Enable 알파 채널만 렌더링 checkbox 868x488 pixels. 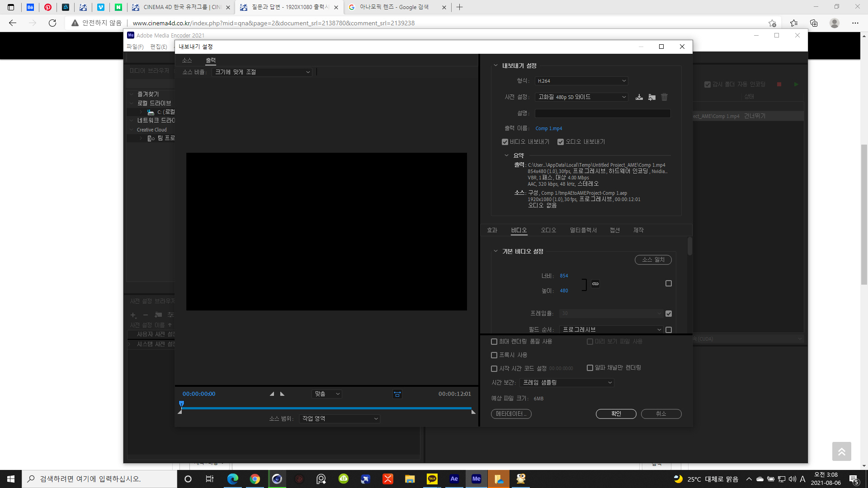coord(590,368)
